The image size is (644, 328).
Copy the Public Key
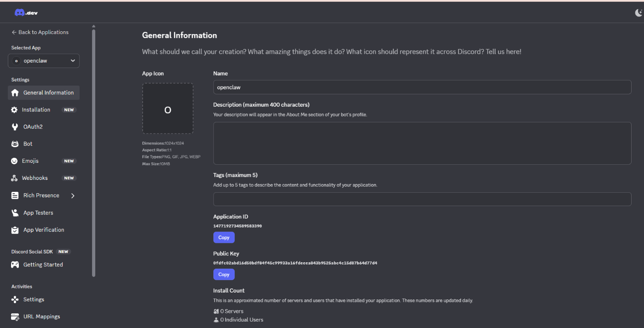(224, 275)
